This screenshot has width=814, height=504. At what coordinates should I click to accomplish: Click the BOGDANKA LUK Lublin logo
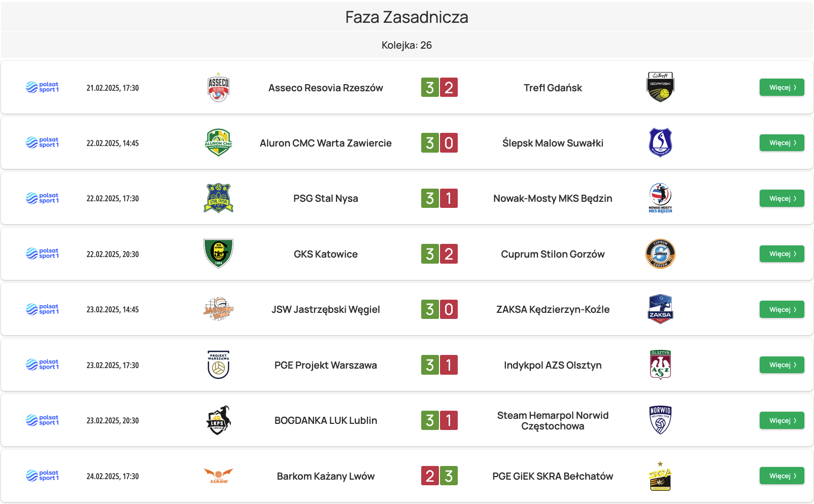tap(218, 420)
